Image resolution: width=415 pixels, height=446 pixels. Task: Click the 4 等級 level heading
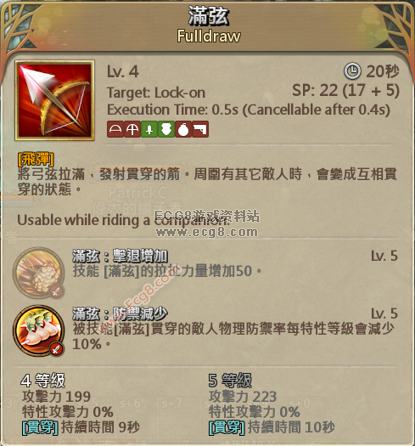(x=43, y=380)
